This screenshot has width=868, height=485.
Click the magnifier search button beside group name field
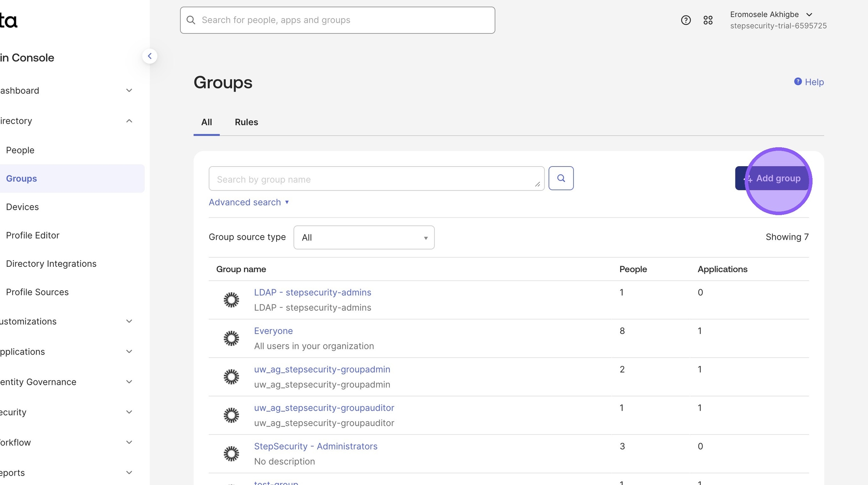561,178
